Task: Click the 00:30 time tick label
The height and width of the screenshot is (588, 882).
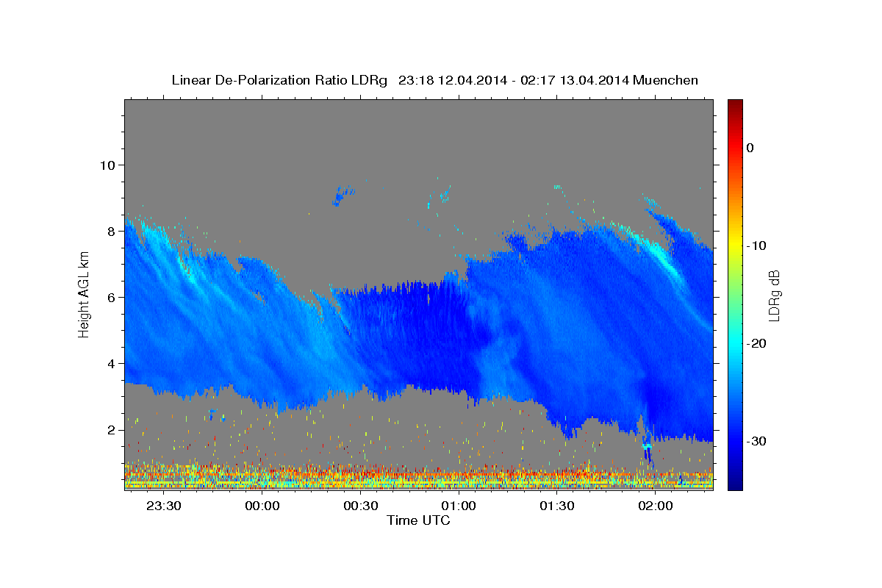Action: coord(360,506)
